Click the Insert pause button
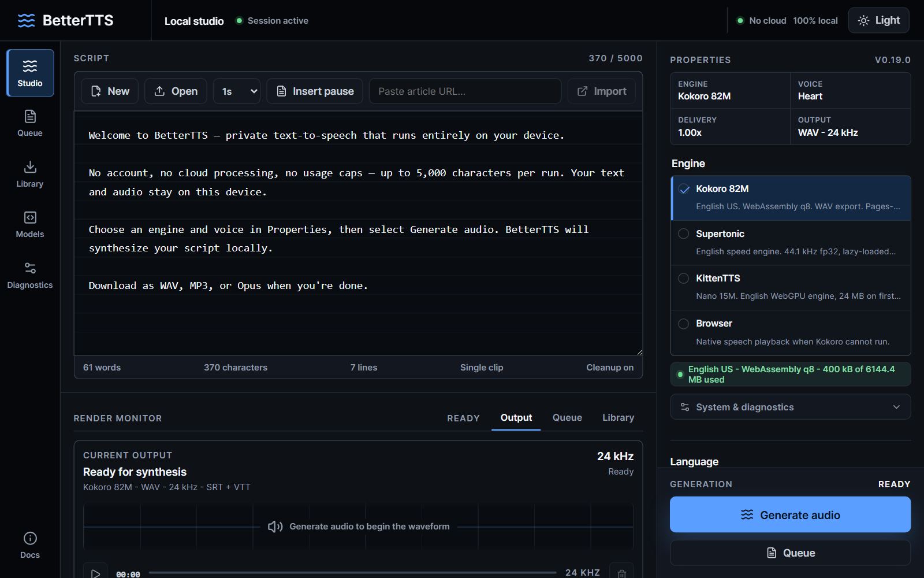This screenshot has height=578, width=924. [x=315, y=91]
